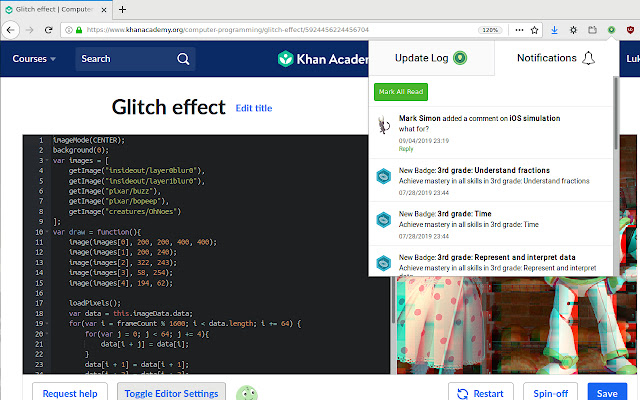640x400 pixels.
Task: Click code line 1 imageMode(CENTER)
Action: tap(89, 140)
